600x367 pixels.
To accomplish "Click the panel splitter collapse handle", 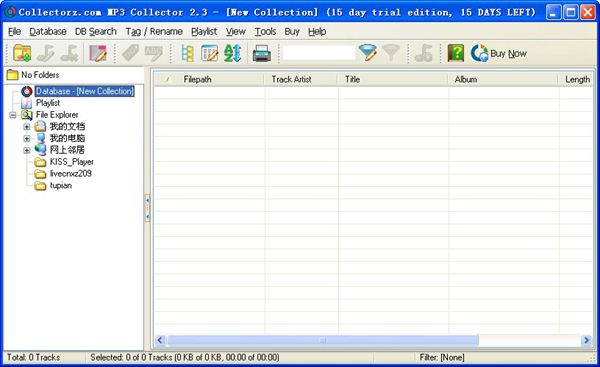I will point(147,209).
